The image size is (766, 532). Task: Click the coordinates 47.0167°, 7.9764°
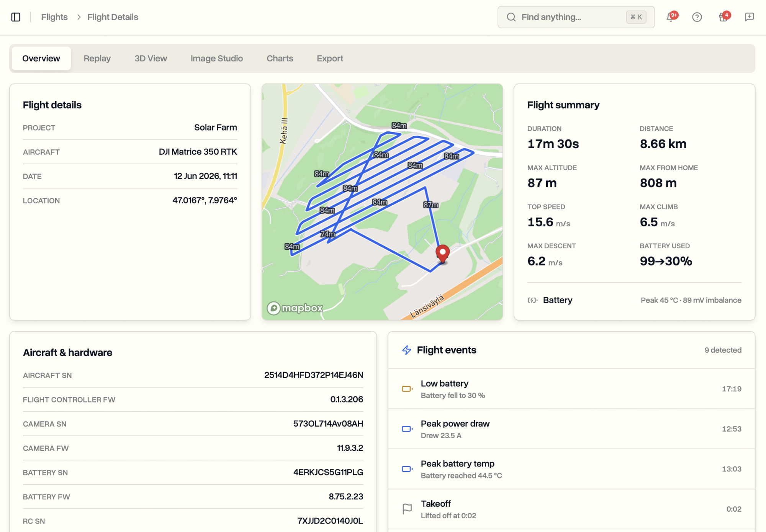click(x=205, y=200)
